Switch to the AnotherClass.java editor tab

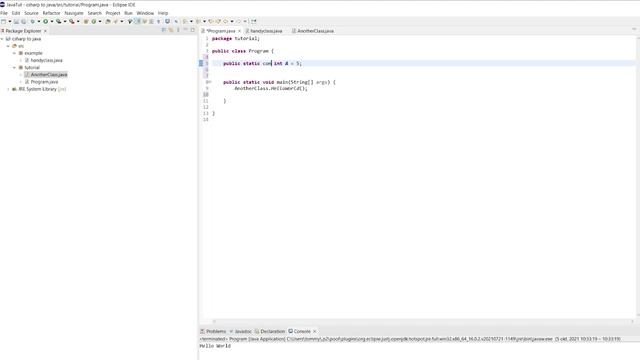click(x=315, y=31)
